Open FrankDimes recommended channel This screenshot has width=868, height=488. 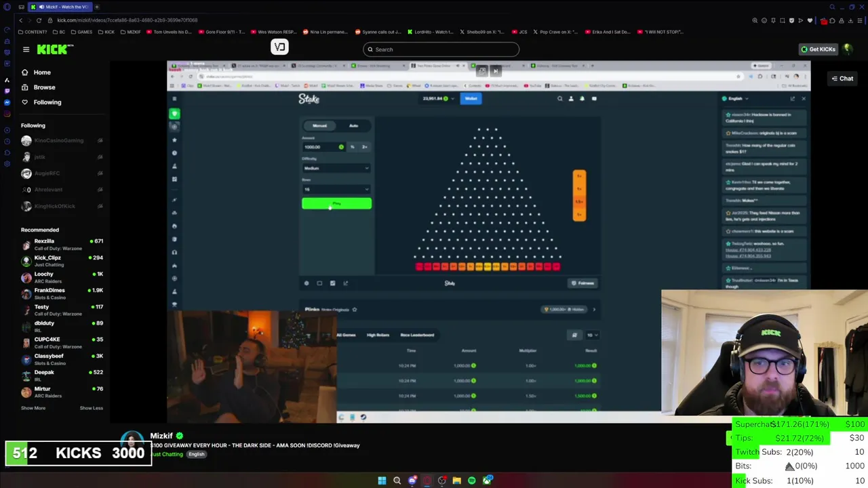pos(62,293)
